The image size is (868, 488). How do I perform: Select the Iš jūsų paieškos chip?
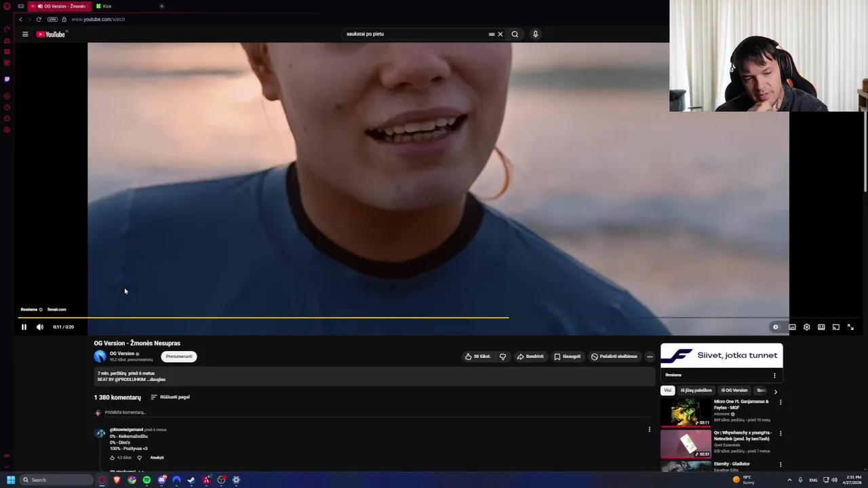tap(696, 390)
